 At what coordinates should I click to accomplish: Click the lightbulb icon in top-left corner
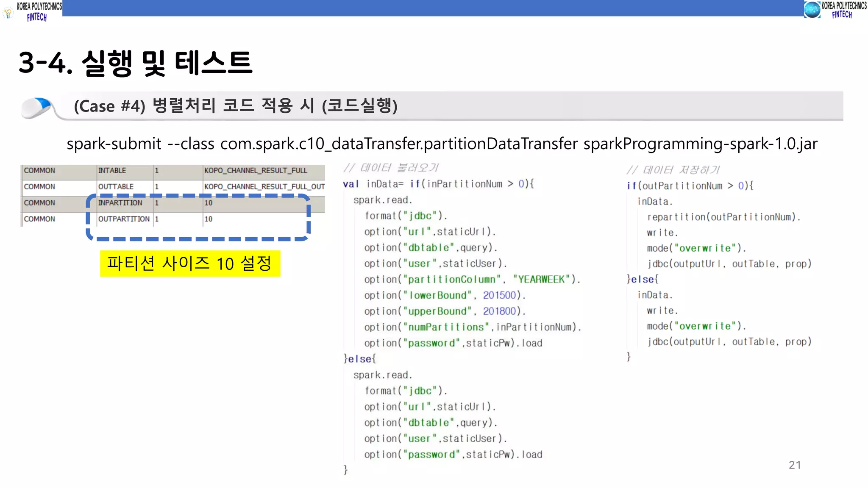[x=8, y=13]
